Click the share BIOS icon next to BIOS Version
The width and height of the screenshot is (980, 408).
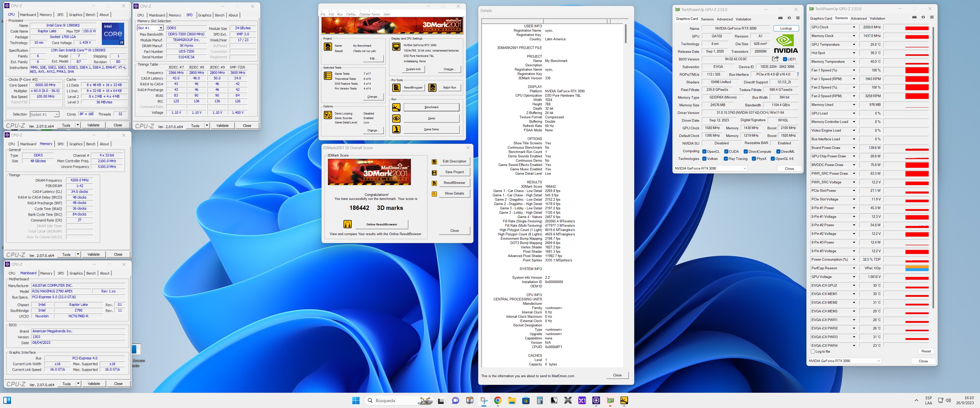click(775, 59)
